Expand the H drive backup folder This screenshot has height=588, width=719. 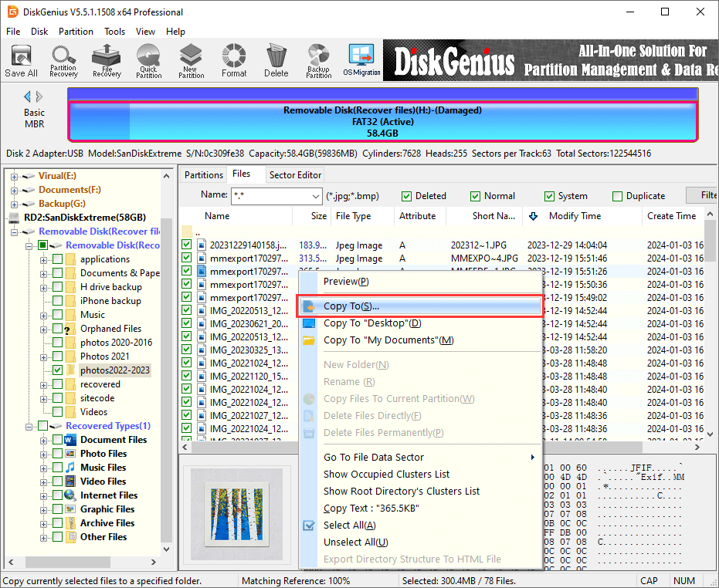(43, 288)
